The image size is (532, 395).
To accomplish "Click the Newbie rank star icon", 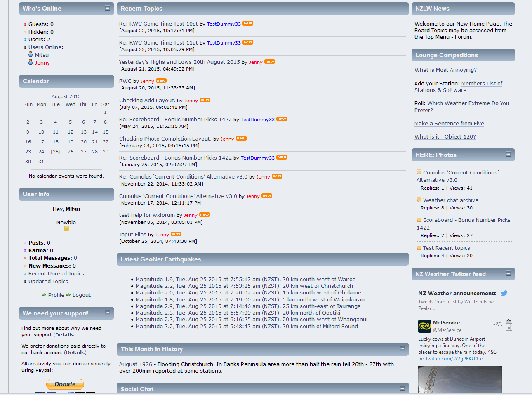I will pyautogui.click(x=66, y=228).
